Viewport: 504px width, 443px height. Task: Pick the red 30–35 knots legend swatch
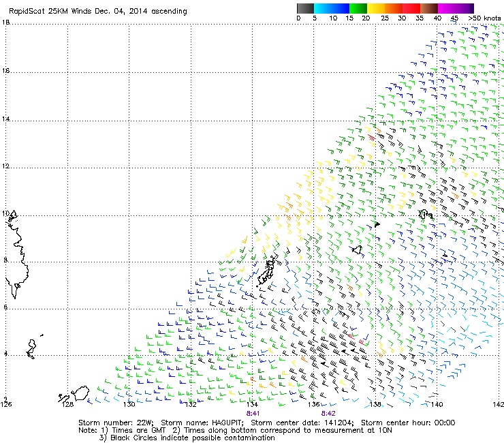pyautogui.click(x=411, y=8)
